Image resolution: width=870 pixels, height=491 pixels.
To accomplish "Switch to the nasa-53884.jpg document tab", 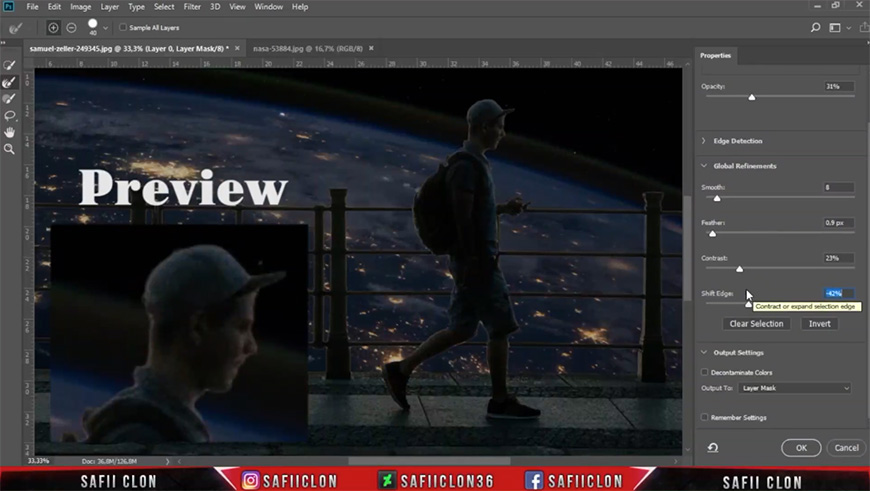I will click(x=307, y=48).
